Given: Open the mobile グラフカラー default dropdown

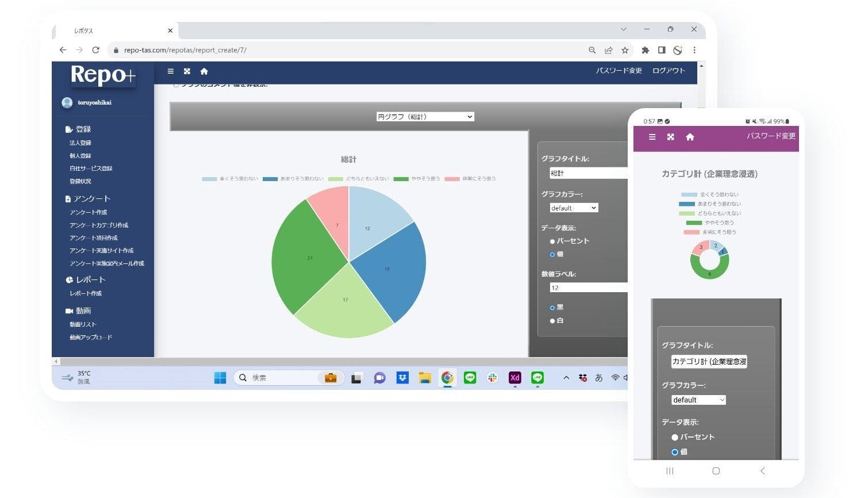Looking at the screenshot, I should (698, 400).
